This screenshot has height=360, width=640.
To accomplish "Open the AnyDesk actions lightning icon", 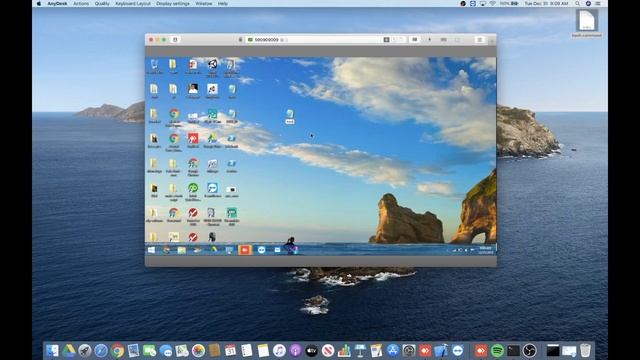I will pos(429,40).
